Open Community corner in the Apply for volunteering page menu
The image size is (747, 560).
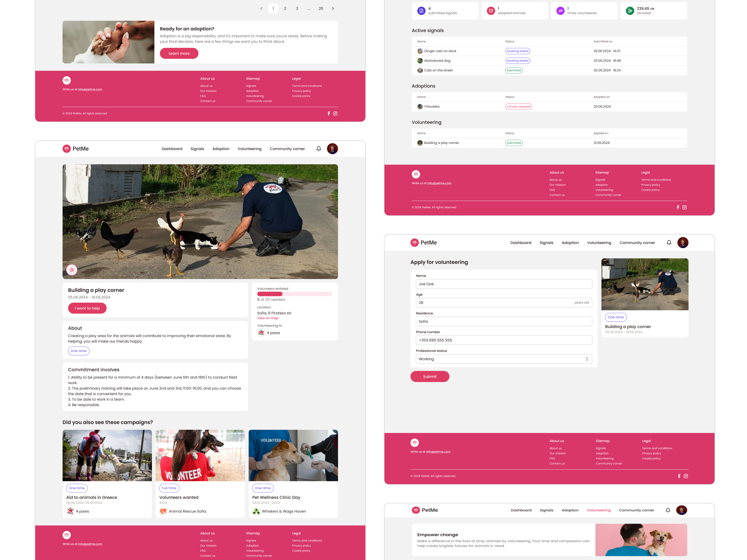(637, 243)
